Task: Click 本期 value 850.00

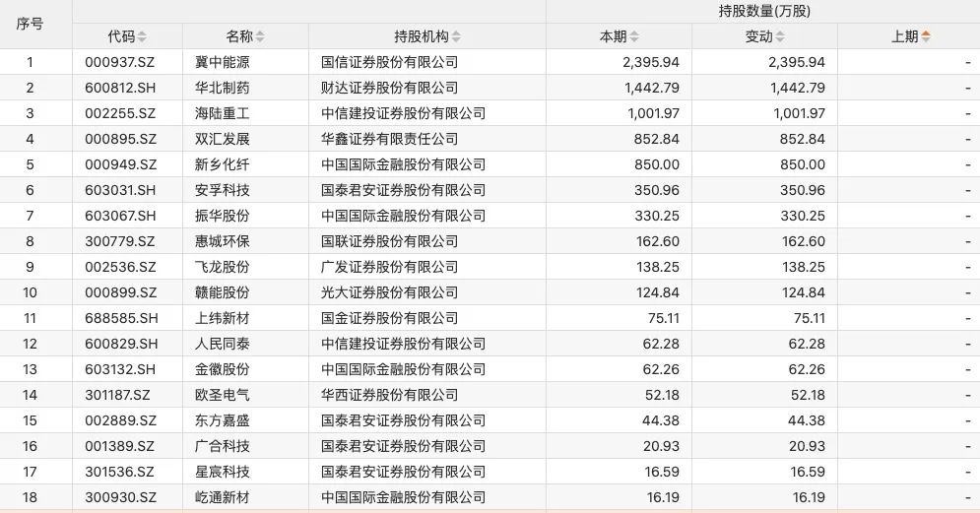Action: coord(657,165)
